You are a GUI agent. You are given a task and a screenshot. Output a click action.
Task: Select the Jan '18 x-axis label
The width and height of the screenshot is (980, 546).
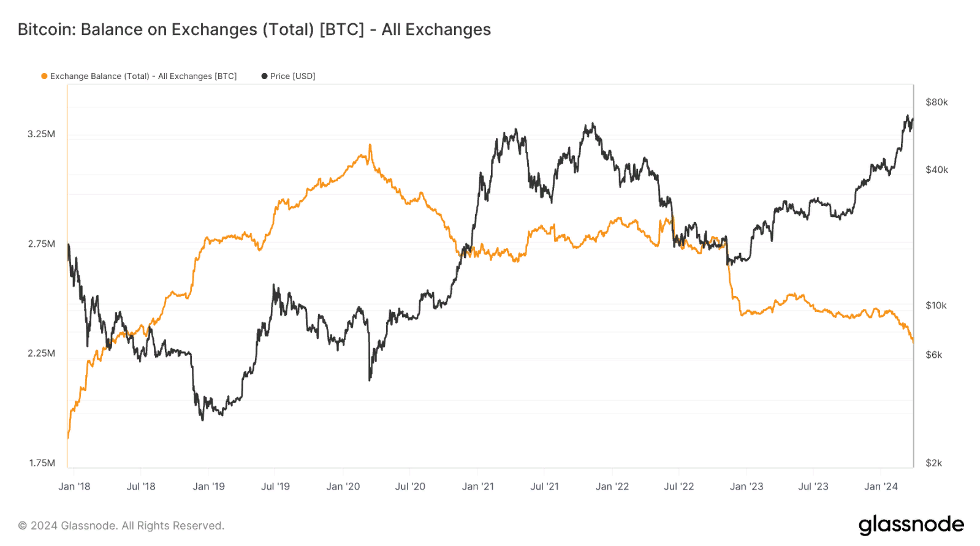tap(74, 487)
